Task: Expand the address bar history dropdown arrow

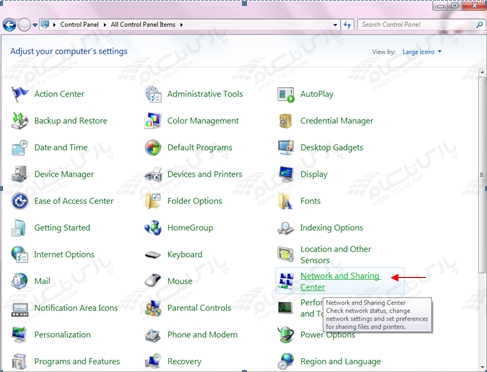Action: (335, 25)
